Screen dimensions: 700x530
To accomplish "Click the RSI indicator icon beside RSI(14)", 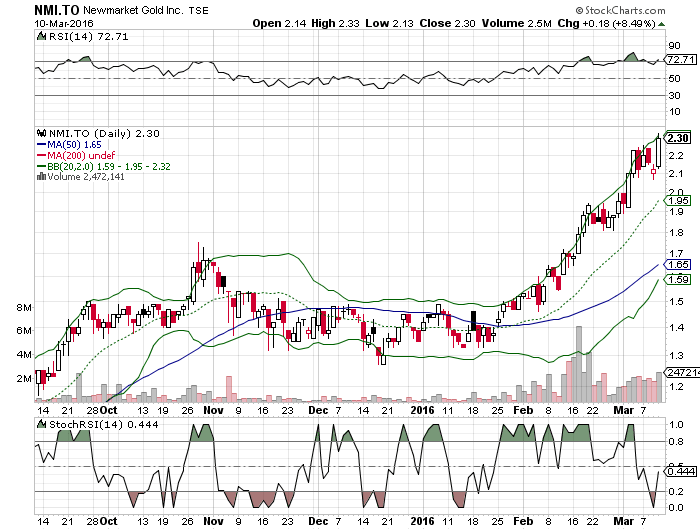I will pos(41,36).
